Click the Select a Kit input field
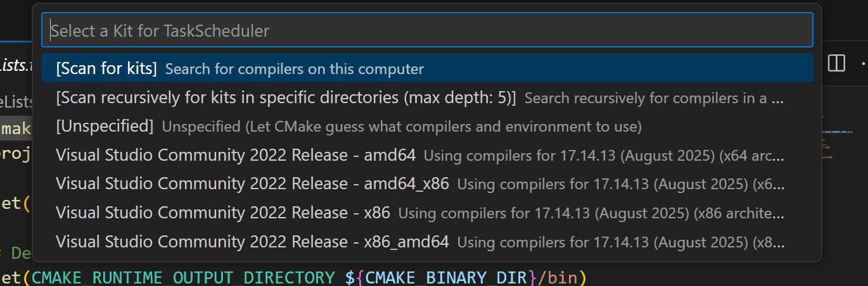This screenshot has height=286, width=868. (427, 30)
